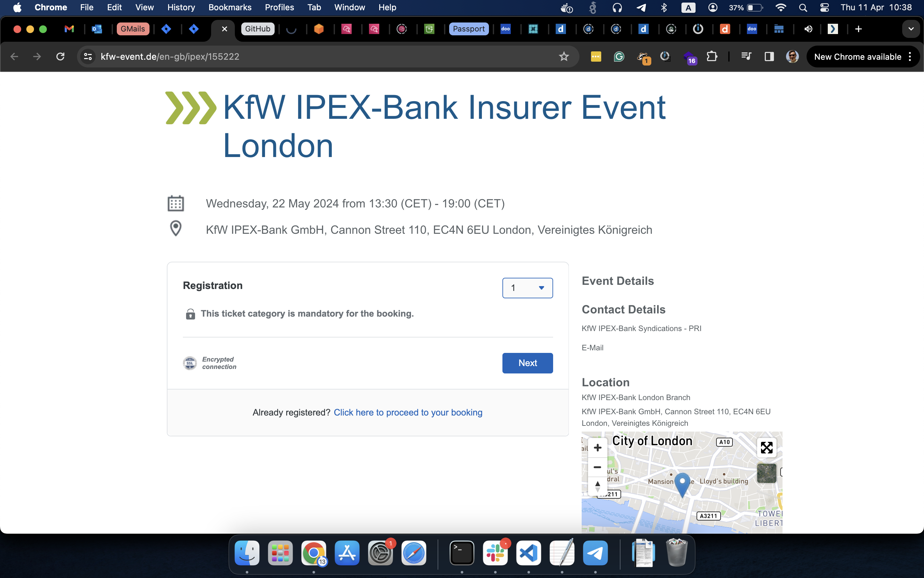924x578 pixels.
Task: Open the Window menu
Action: click(349, 7)
